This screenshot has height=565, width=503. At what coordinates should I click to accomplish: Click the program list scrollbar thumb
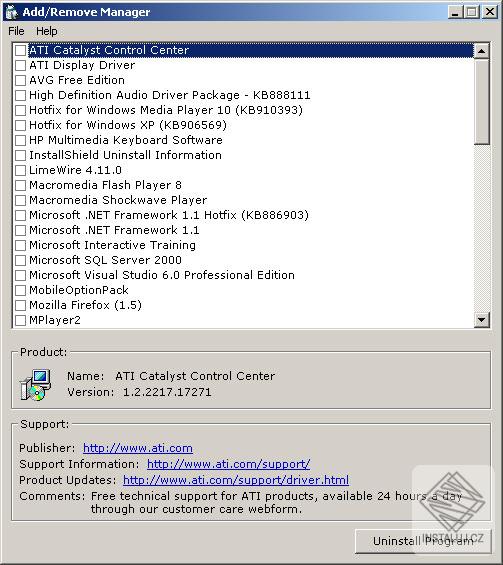[x=481, y=102]
